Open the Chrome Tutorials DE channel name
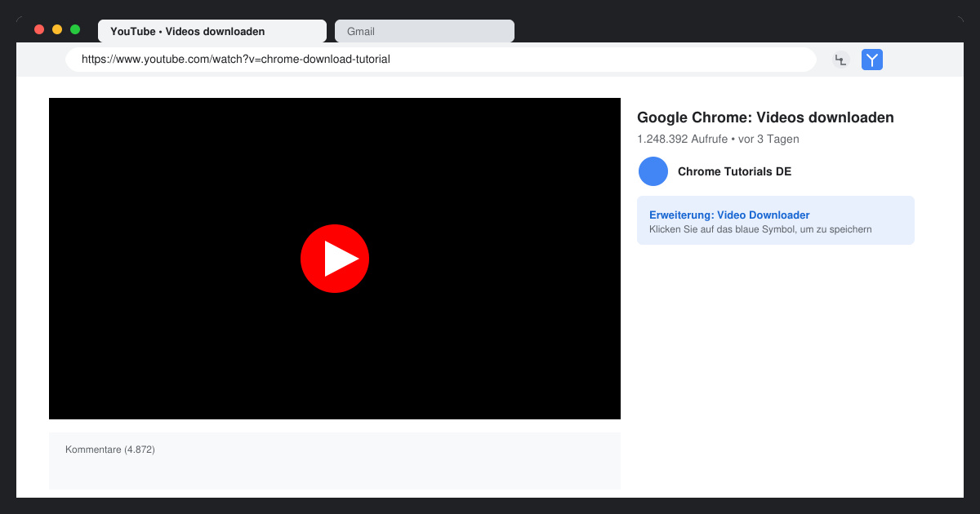 point(734,171)
